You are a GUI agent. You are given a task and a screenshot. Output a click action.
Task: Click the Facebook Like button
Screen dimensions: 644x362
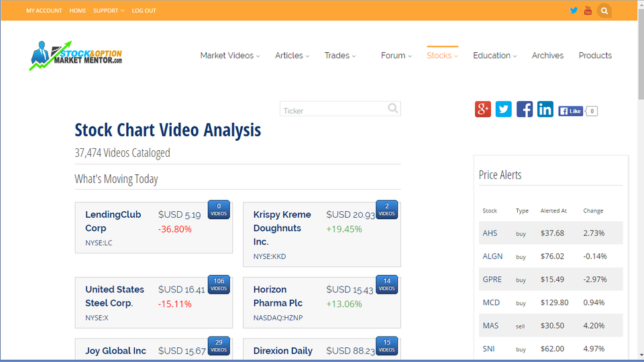coord(570,111)
